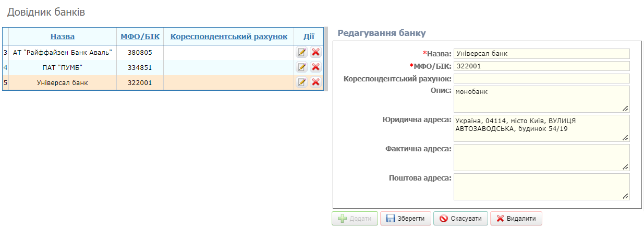Click into the МФО/БІК input field
The width and height of the screenshot is (644, 228).
pyautogui.click(x=541, y=66)
